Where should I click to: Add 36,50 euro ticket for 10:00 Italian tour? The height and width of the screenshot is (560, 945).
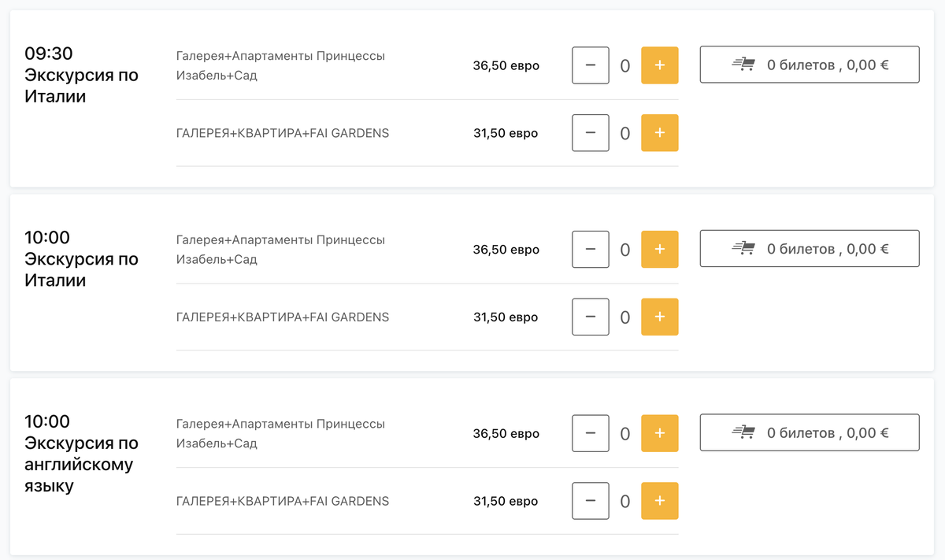point(659,250)
